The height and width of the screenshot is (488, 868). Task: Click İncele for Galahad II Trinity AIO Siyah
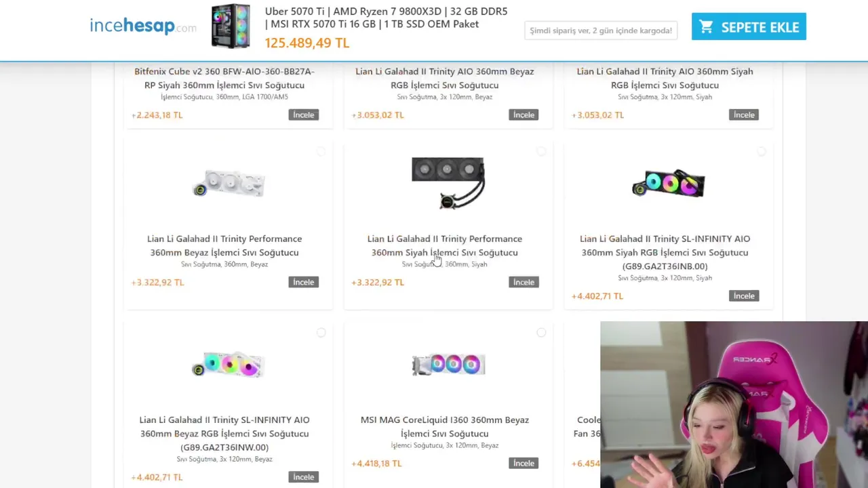pos(744,115)
